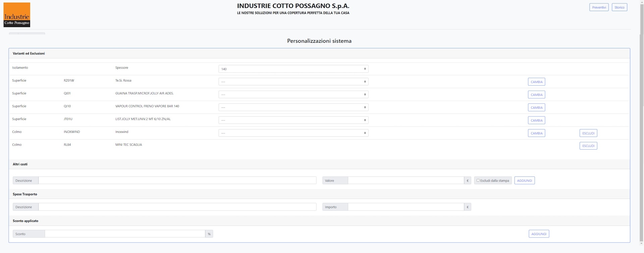Open the Preventivi page
644x253 pixels.
pyautogui.click(x=599, y=7)
